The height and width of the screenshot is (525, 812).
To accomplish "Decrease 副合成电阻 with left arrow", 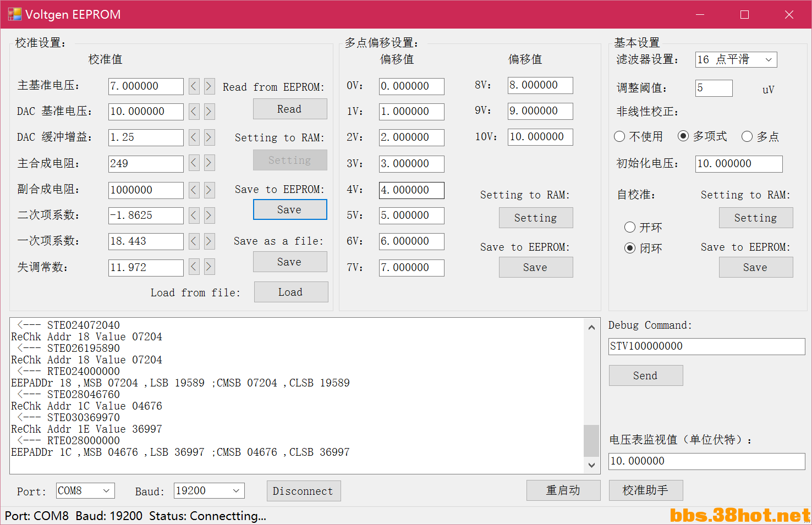I will (194, 190).
